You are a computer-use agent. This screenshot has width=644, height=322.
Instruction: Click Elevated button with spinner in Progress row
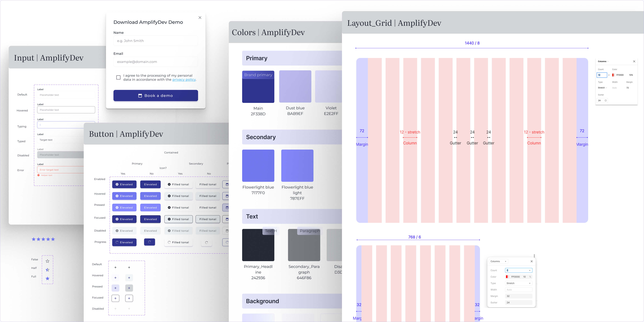(x=124, y=242)
